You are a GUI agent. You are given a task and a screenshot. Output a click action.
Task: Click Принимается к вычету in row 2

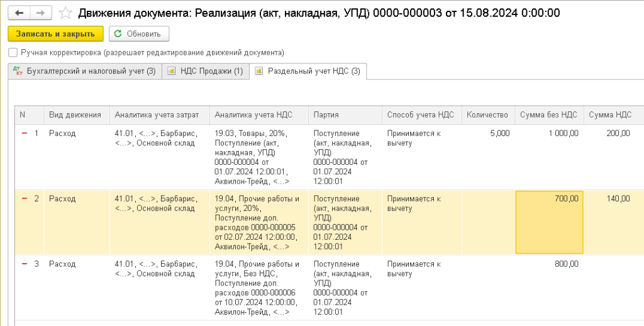pos(422,222)
